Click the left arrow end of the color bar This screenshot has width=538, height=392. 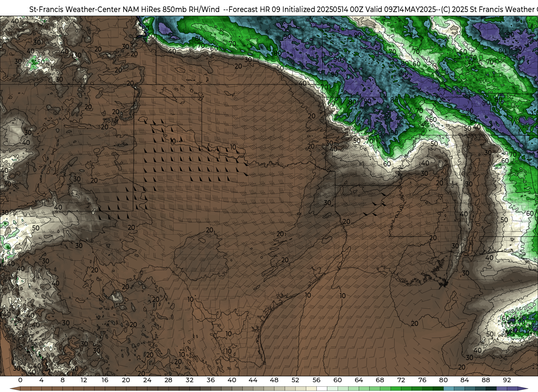(x=15, y=389)
